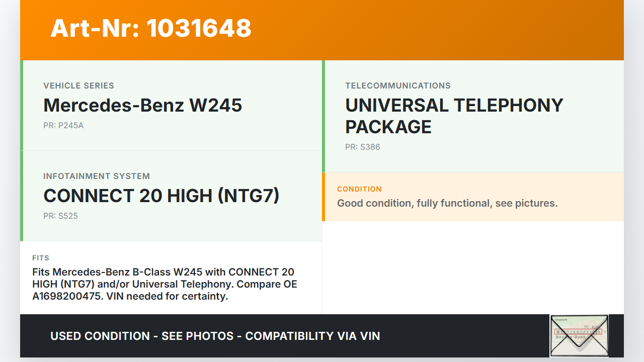Click the TELECOMMUNICATIONS label
The height and width of the screenshot is (362, 644).
(398, 85)
